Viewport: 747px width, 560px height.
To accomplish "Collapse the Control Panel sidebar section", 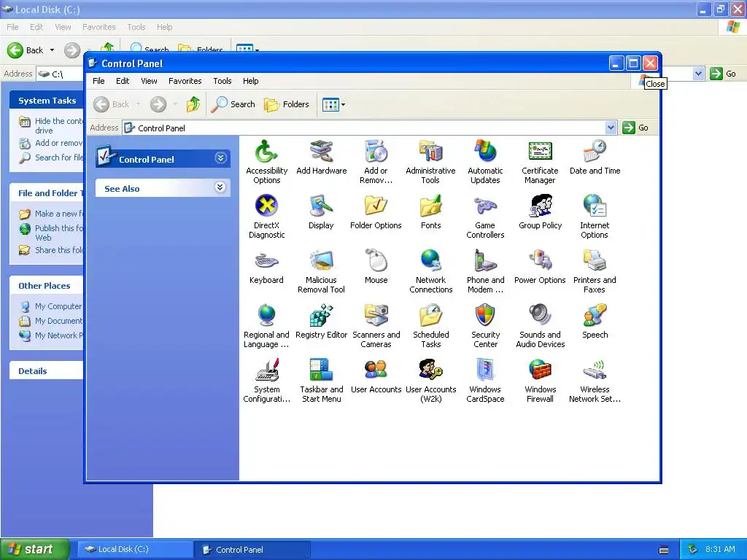I will (x=220, y=158).
